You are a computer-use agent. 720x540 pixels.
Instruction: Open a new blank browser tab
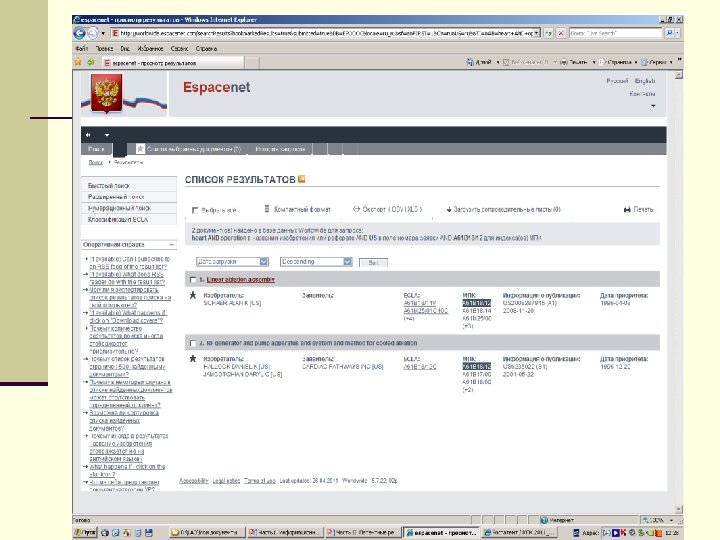(x=252, y=62)
